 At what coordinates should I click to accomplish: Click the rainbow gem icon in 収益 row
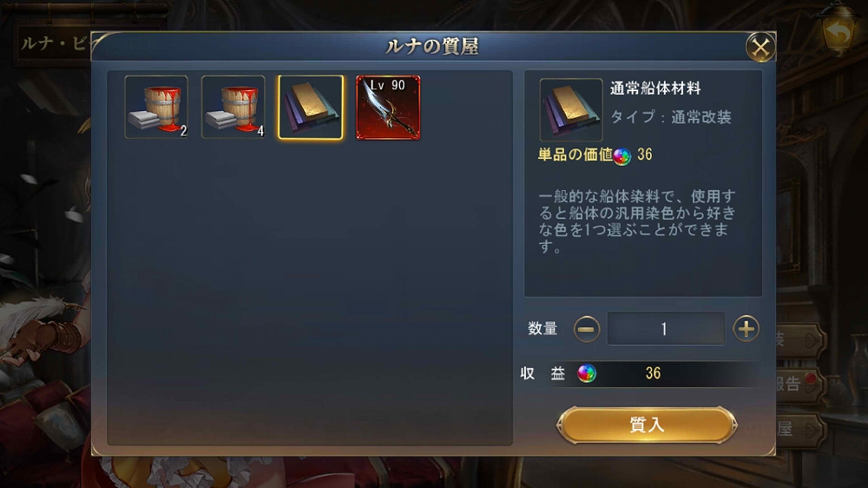(587, 373)
